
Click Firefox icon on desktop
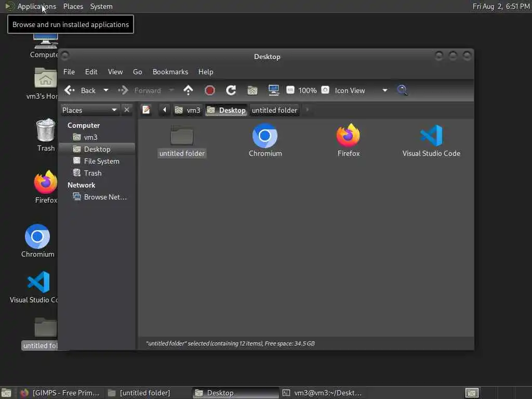tap(46, 182)
